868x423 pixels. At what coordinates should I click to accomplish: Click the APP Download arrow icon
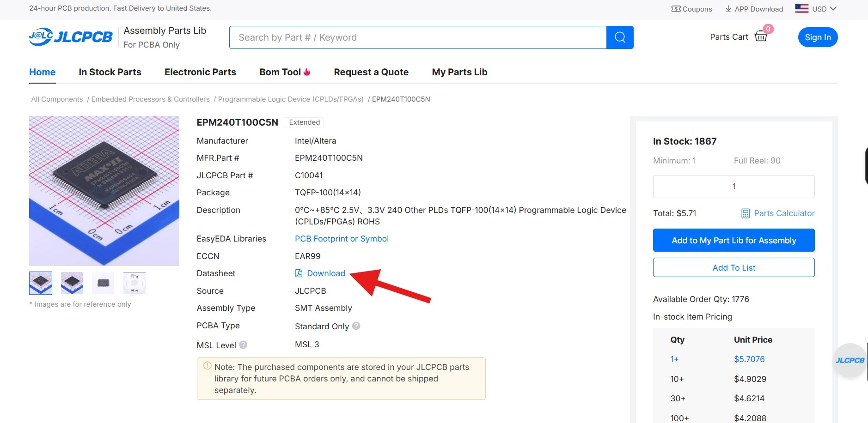coord(728,9)
